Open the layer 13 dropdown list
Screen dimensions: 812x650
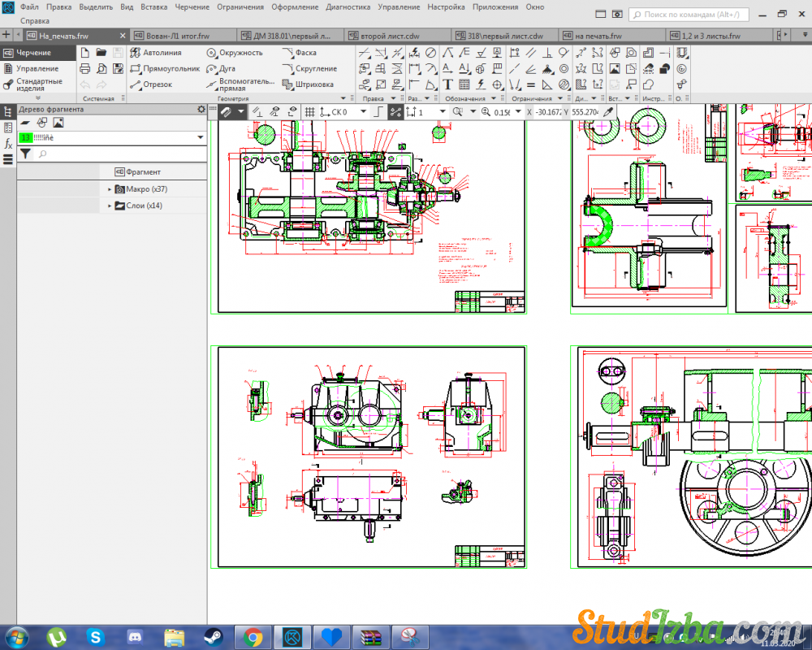pos(200,138)
